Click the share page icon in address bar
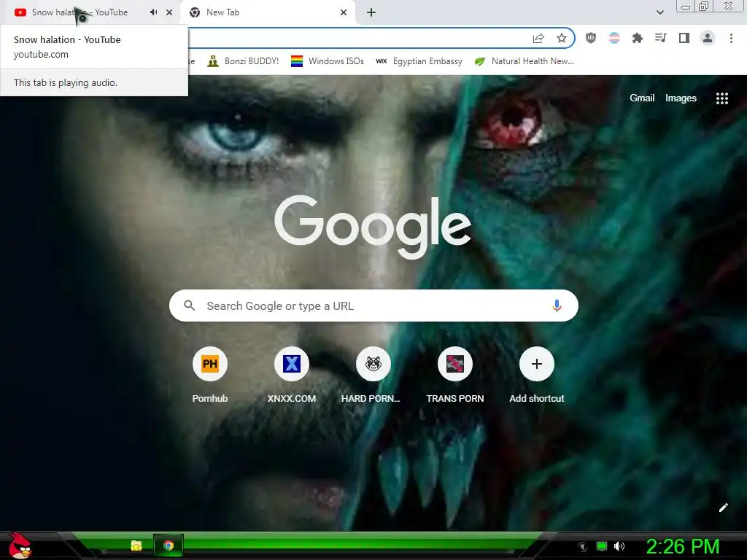747x560 pixels. [538, 38]
